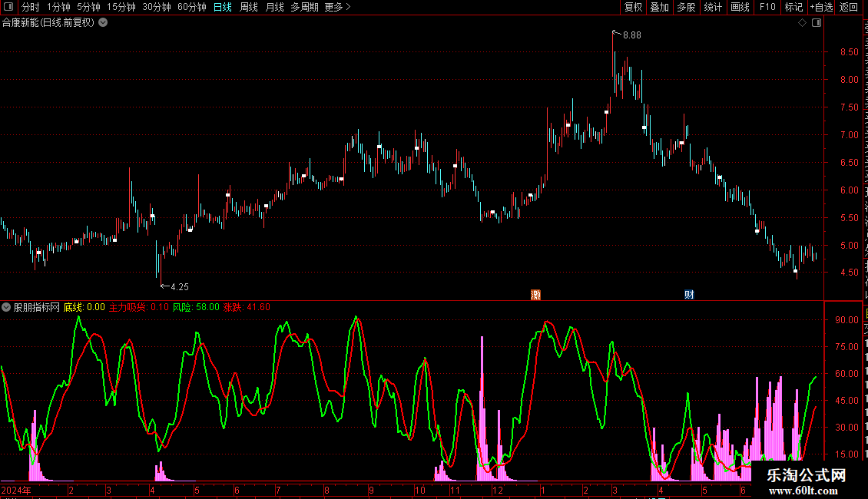The width and height of the screenshot is (868, 499).
Task: Click the 4.25 low price label
Action: (x=179, y=287)
